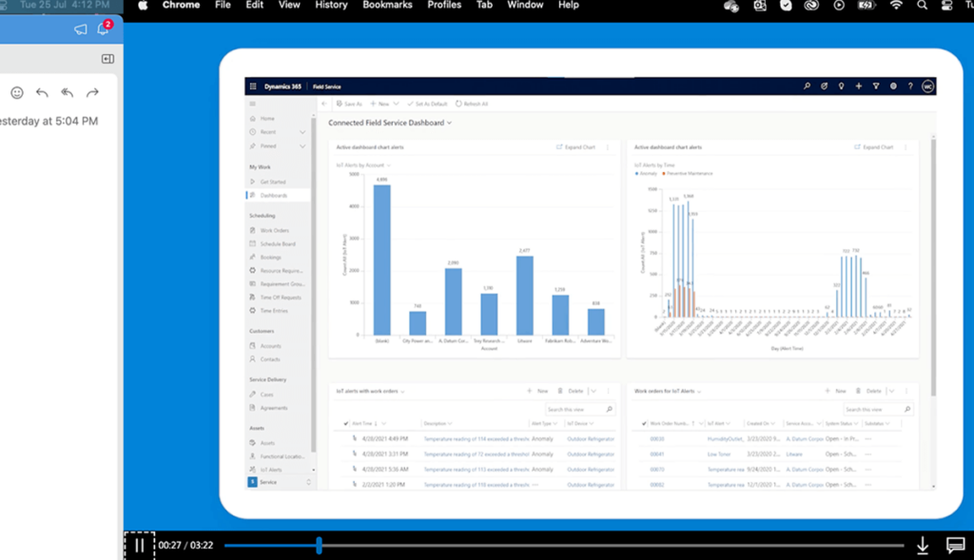
Task: Click the reply arrow icon
Action: point(42,92)
